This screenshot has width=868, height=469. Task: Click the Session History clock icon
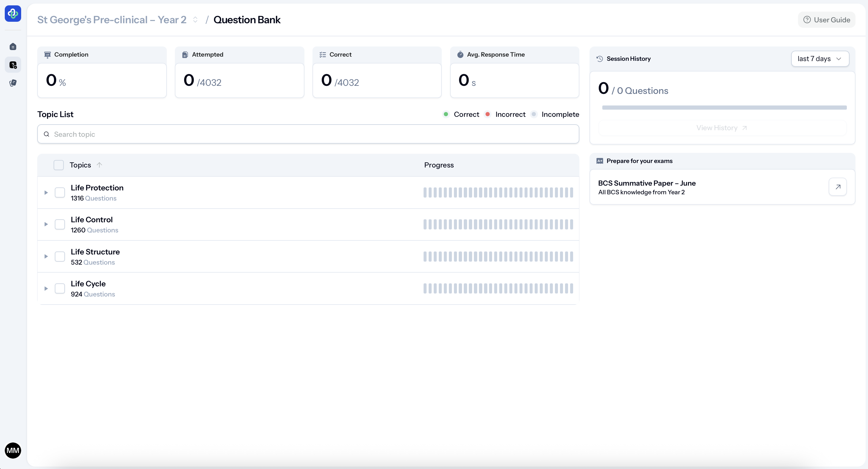(599, 59)
